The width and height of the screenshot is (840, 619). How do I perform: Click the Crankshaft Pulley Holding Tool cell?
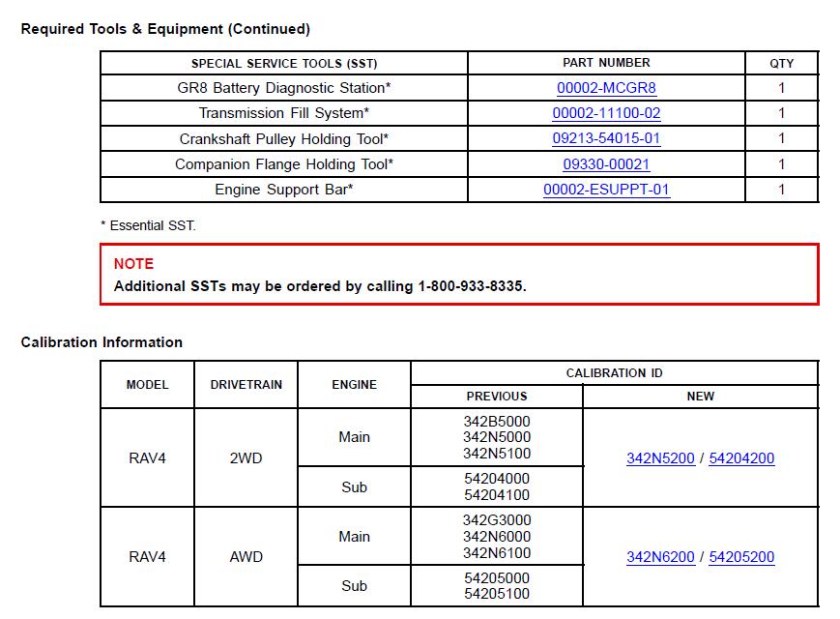pos(284,139)
